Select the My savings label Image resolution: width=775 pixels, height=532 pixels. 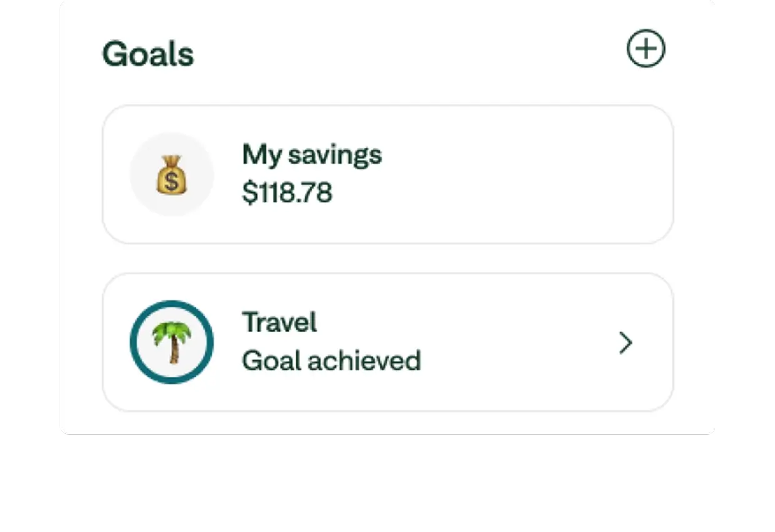point(312,155)
